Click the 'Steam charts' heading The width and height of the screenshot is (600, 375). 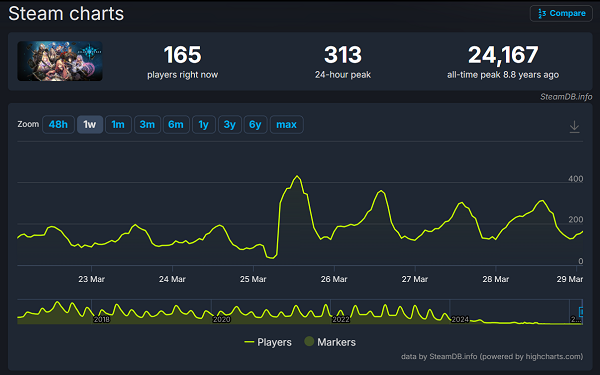click(66, 14)
